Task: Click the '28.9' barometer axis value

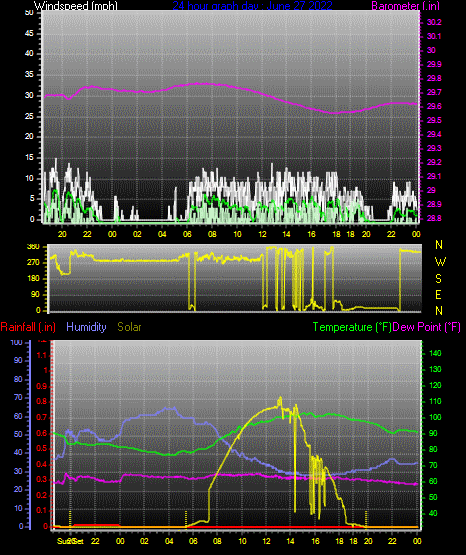Action: pos(434,205)
